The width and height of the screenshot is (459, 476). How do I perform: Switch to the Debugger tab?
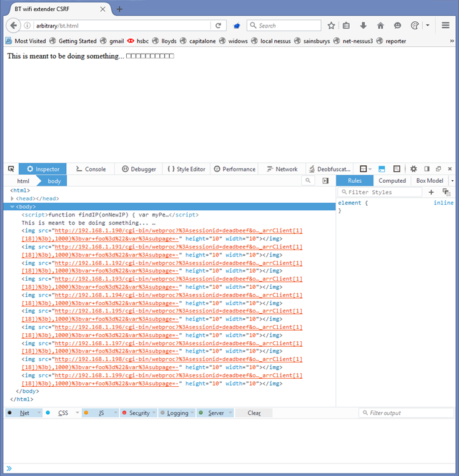coord(139,169)
